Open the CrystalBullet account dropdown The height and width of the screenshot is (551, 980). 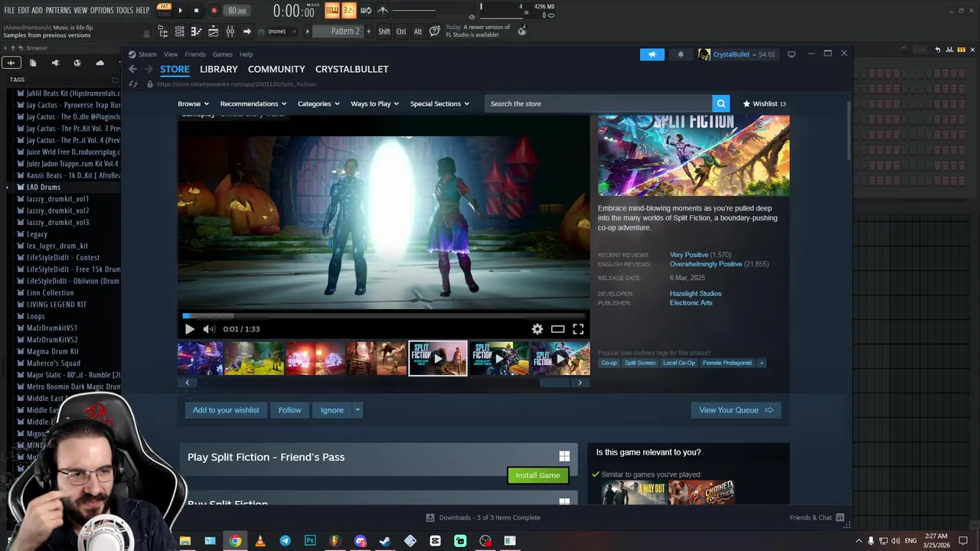(737, 54)
